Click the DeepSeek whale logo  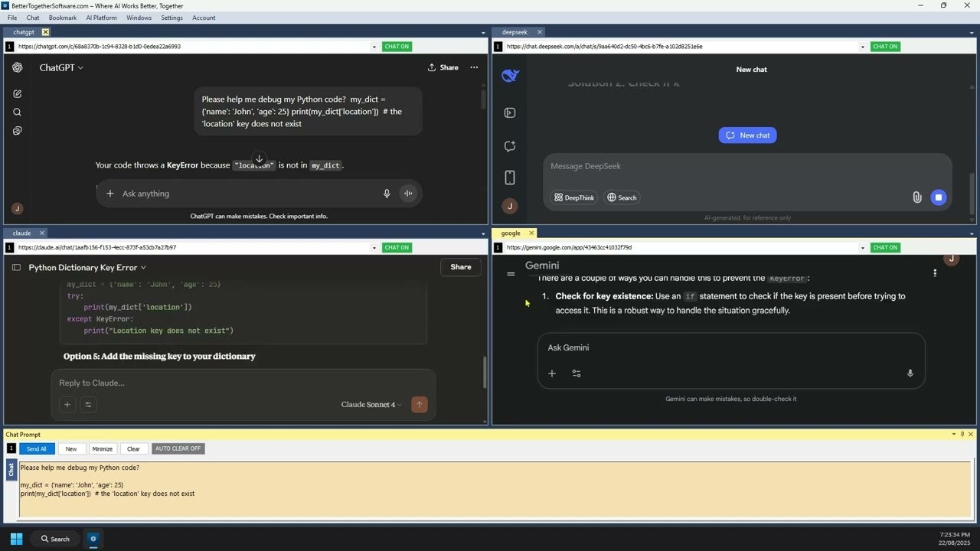[510, 75]
